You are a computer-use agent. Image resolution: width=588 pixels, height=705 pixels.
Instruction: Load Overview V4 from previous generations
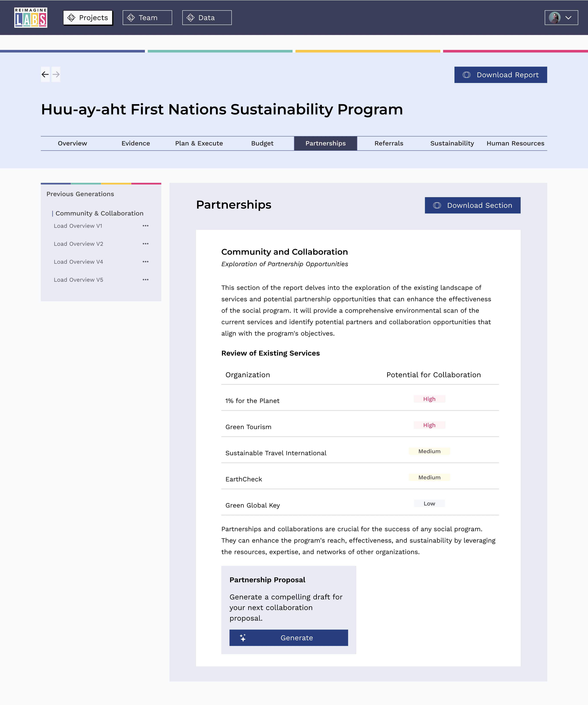pos(78,262)
